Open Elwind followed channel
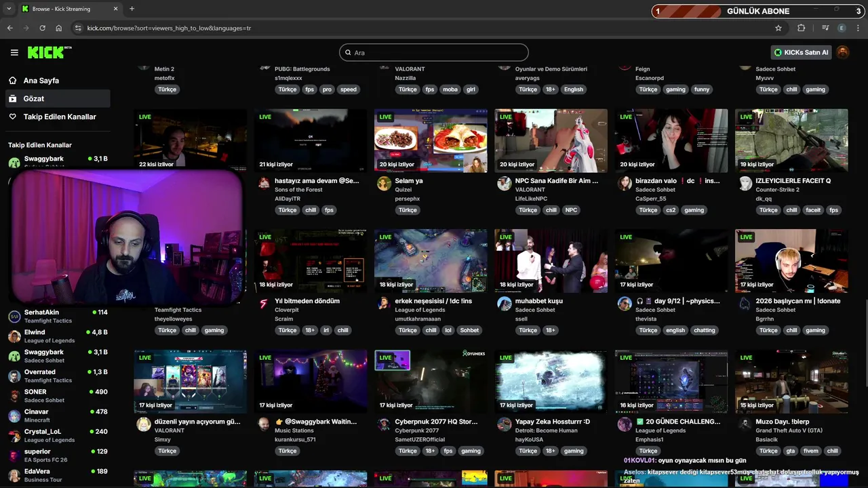868x488 pixels. [x=58, y=336]
